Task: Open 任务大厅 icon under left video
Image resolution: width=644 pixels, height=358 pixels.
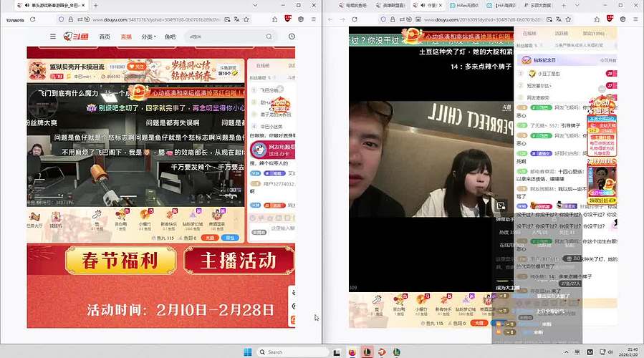Action: 34,220
